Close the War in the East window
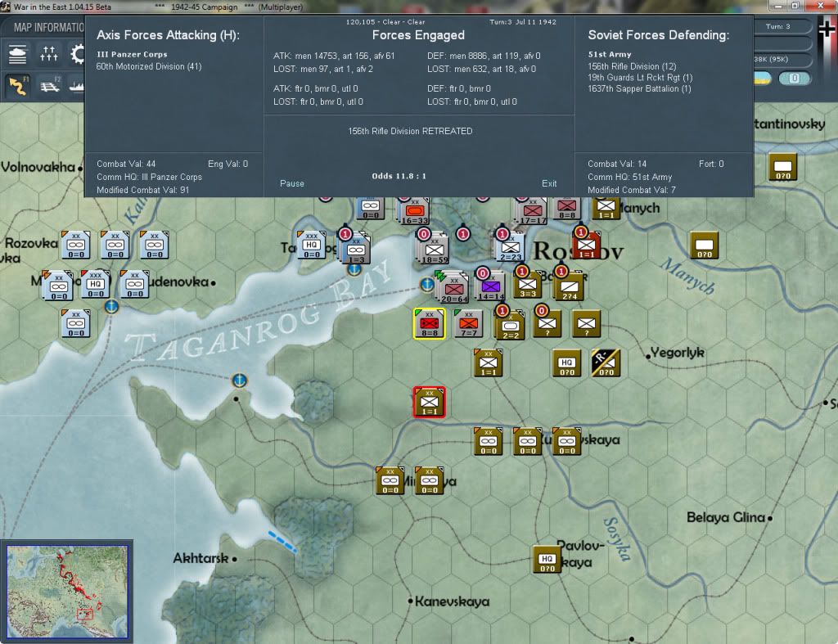This screenshot has width=838, height=644. point(820,6)
